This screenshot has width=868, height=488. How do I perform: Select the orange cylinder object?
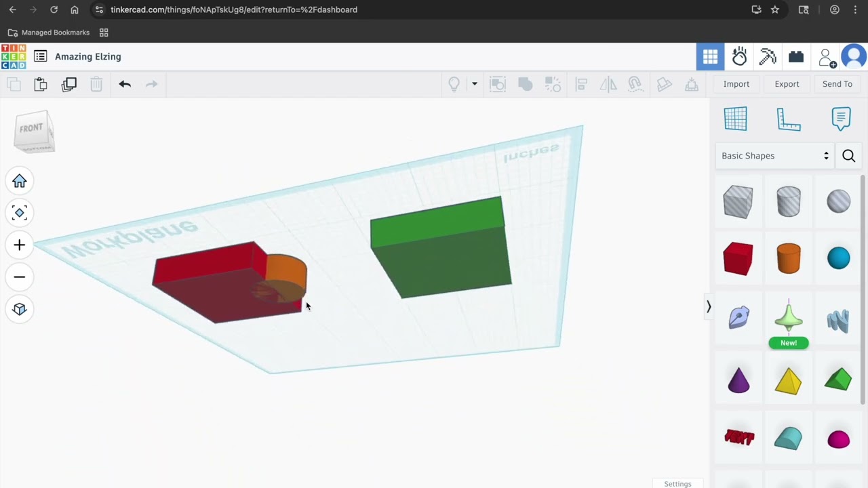point(288,272)
